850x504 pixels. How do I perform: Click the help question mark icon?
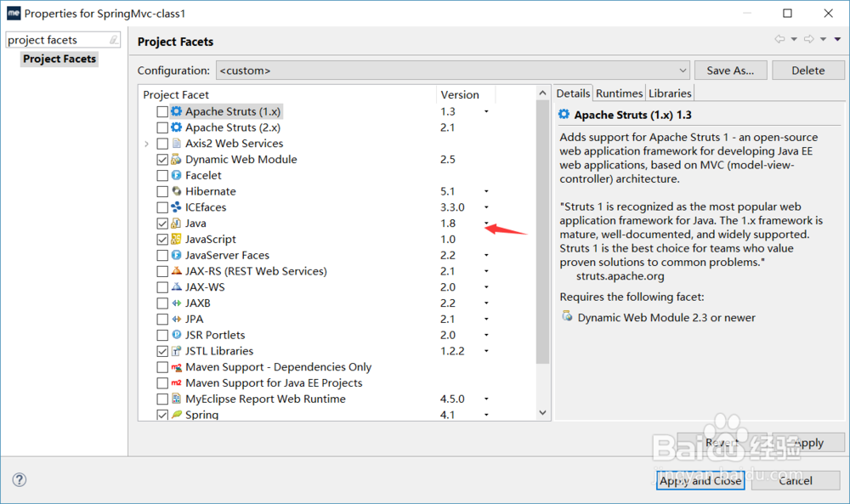19,480
